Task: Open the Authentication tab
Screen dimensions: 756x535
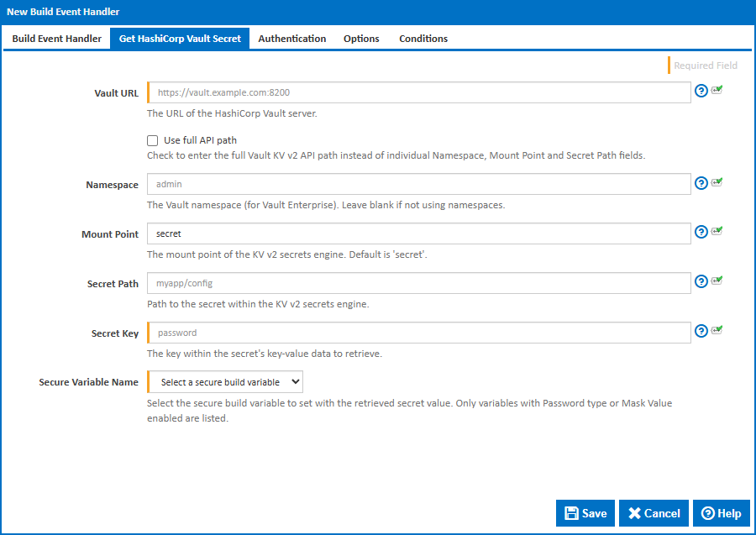Action: tap(291, 39)
